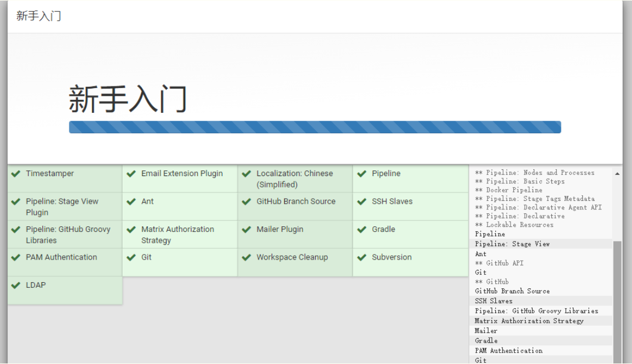The height and width of the screenshot is (364, 632).
Task: Select the Matrix Authorization Strategy tile label
Action: [178, 235]
